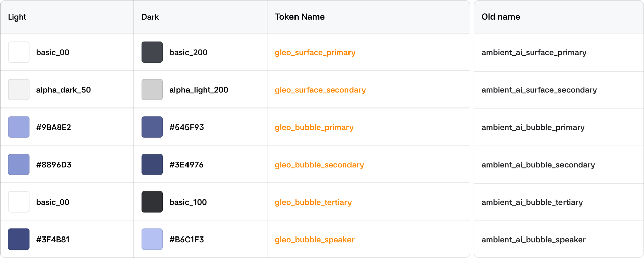This screenshot has width=644, height=258.
Task: Select the #8896D3 color swatch
Action: [19, 164]
